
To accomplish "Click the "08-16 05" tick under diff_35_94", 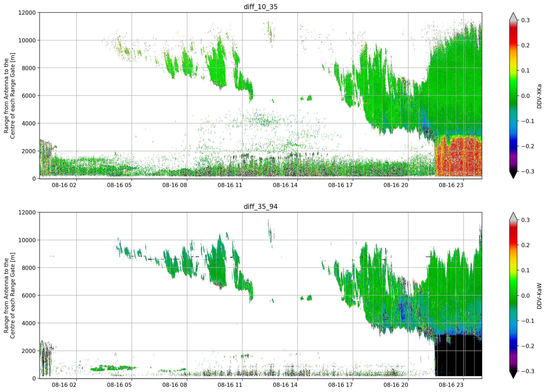I will coord(120,385).
